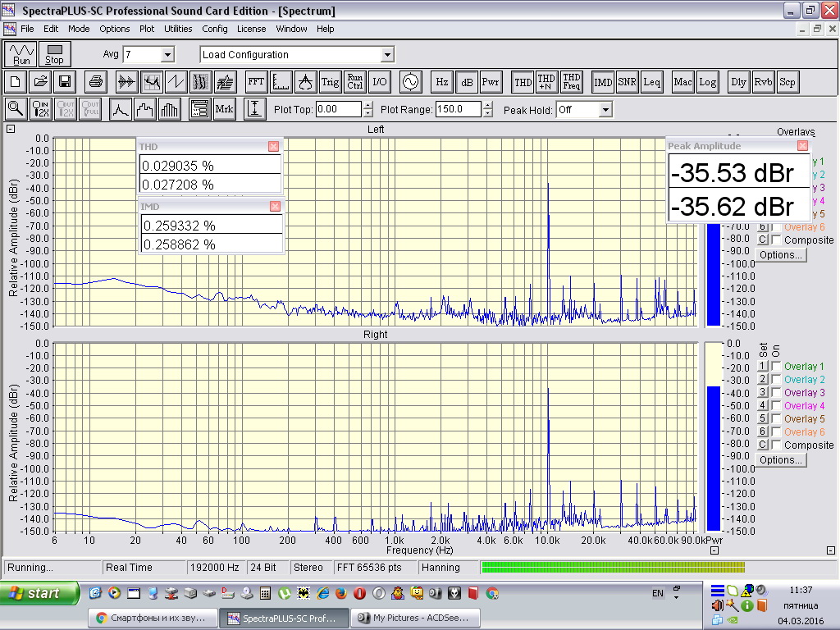Click Options button in Right overlay panel
The image size is (840, 630).
tap(780, 460)
